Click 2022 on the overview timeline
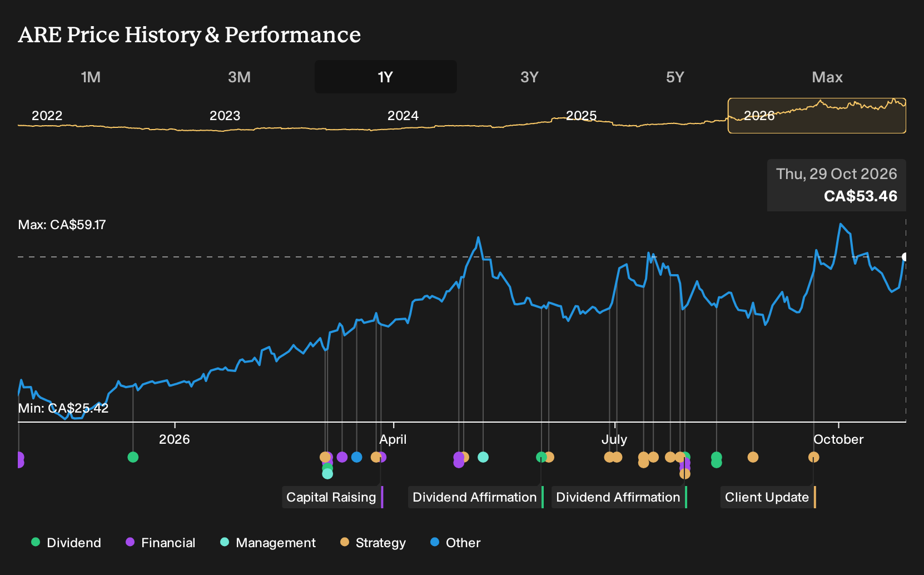924x575 pixels. (x=47, y=116)
